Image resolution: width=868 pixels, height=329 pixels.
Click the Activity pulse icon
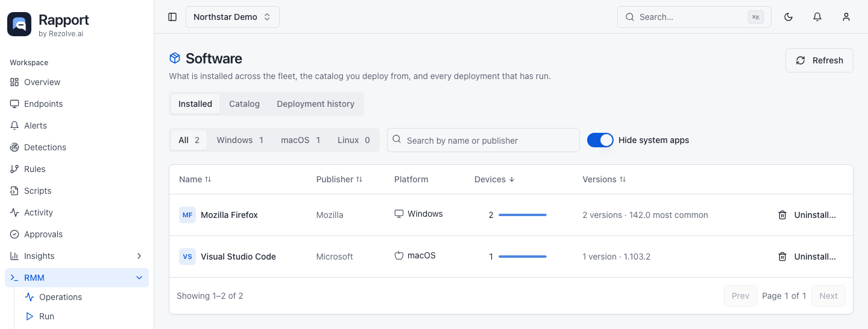[14, 212]
